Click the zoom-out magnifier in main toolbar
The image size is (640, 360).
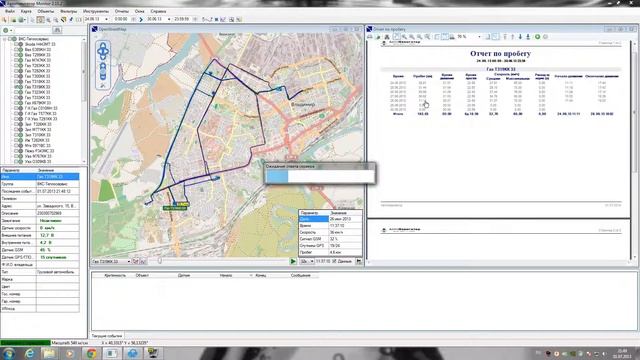(x=56, y=19)
